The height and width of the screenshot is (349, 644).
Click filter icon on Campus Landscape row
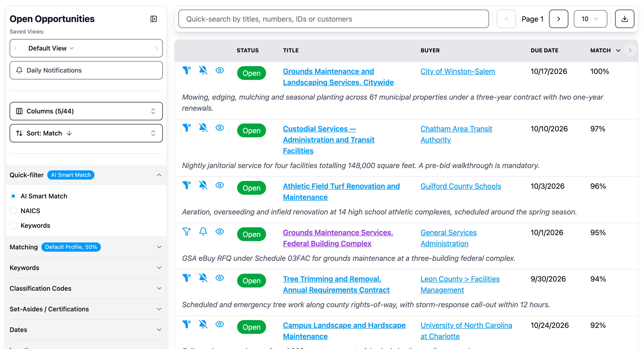[x=186, y=324]
